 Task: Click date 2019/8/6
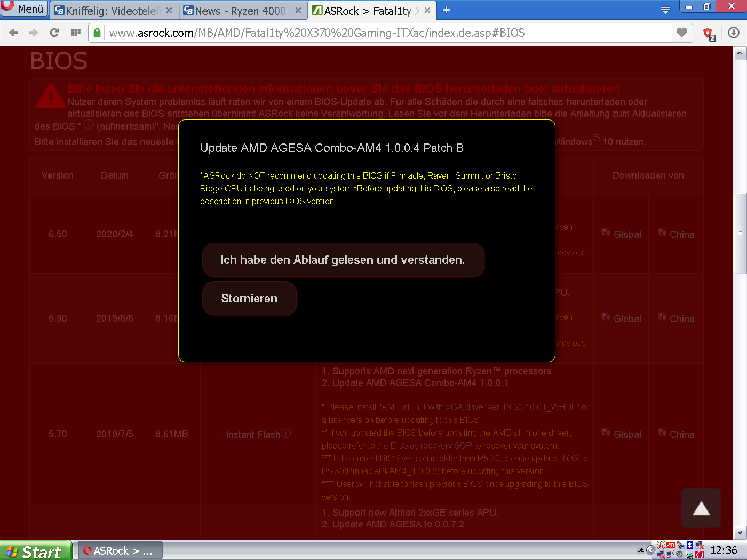[x=115, y=318]
